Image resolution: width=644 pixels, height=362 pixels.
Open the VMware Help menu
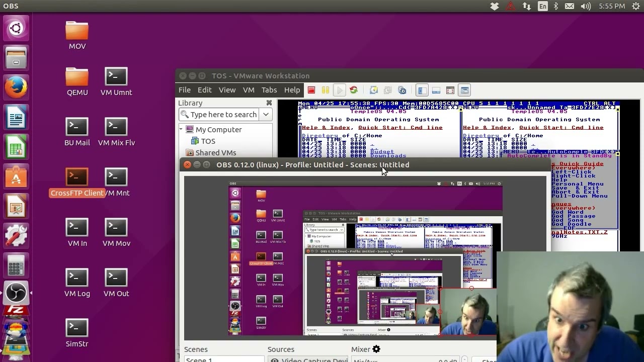(x=292, y=89)
